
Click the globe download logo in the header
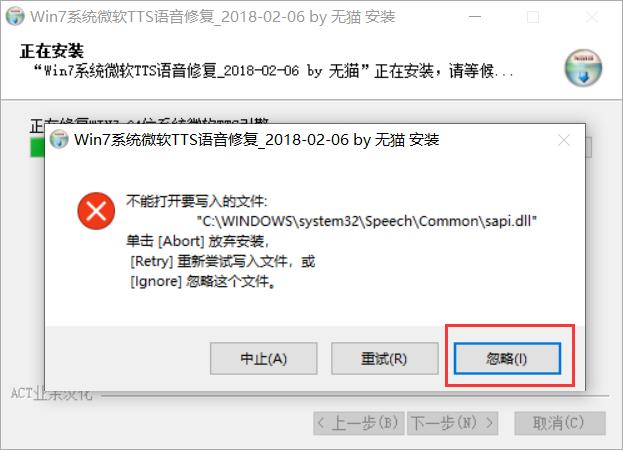(x=583, y=68)
